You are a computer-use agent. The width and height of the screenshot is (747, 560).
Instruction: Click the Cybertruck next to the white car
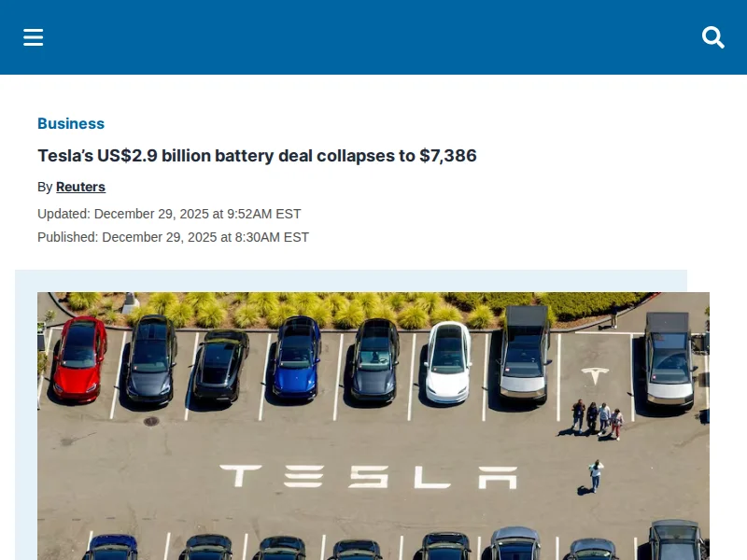524,353
